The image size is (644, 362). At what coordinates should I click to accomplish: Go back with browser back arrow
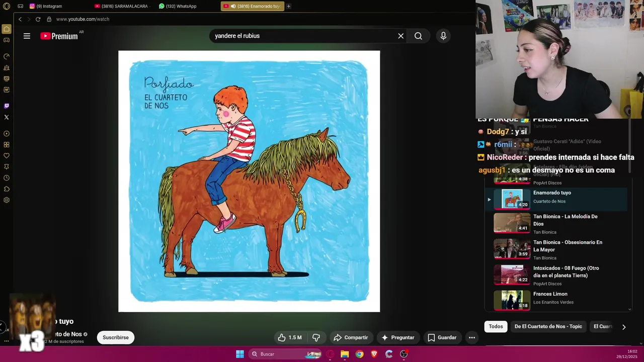point(20,19)
